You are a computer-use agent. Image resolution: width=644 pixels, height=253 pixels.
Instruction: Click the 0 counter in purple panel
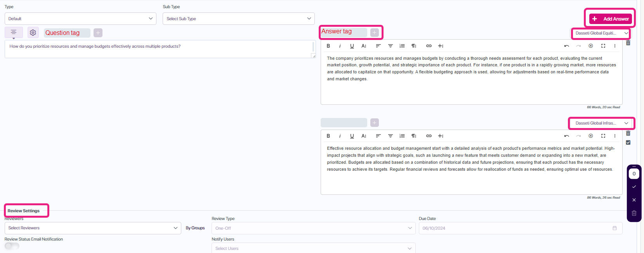tap(634, 173)
